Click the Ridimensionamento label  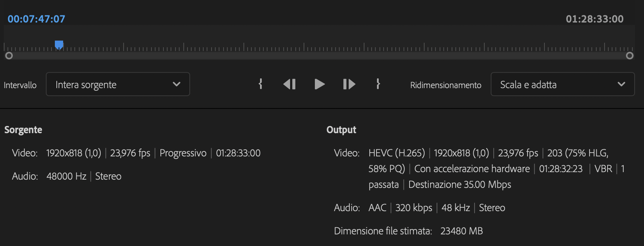click(446, 85)
